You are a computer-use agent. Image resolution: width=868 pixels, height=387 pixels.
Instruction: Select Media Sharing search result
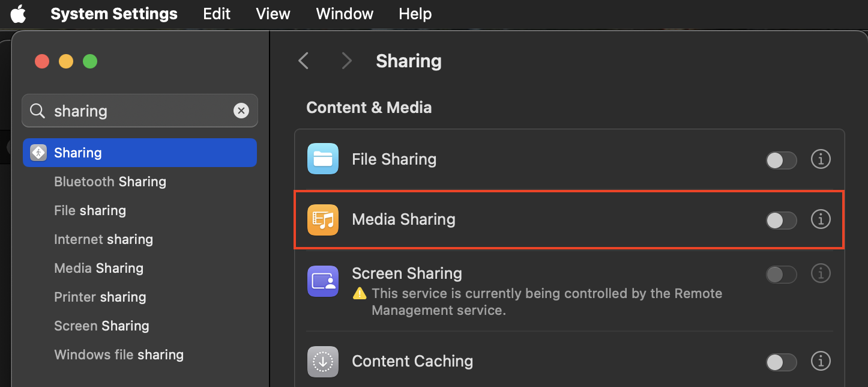[x=98, y=268]
